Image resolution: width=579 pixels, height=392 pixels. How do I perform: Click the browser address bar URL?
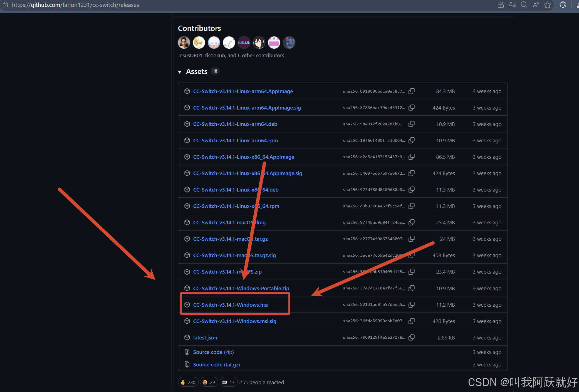(75, 5)
